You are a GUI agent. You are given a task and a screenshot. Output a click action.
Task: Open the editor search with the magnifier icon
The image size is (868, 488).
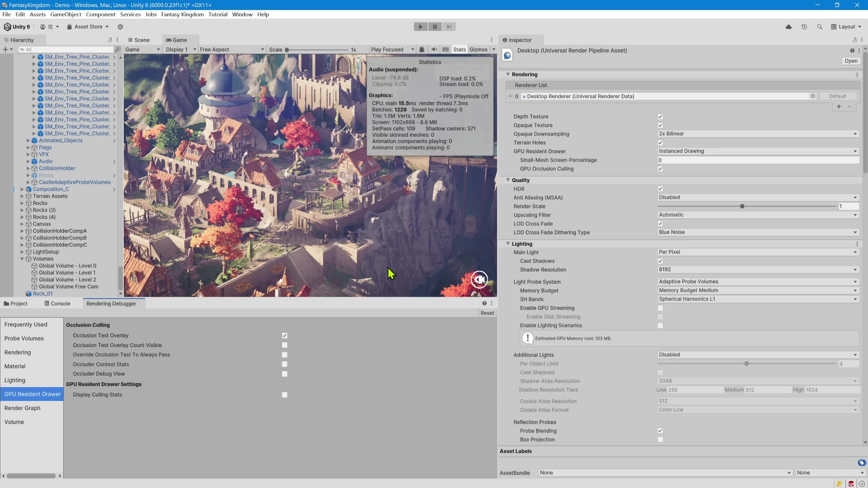819,26
